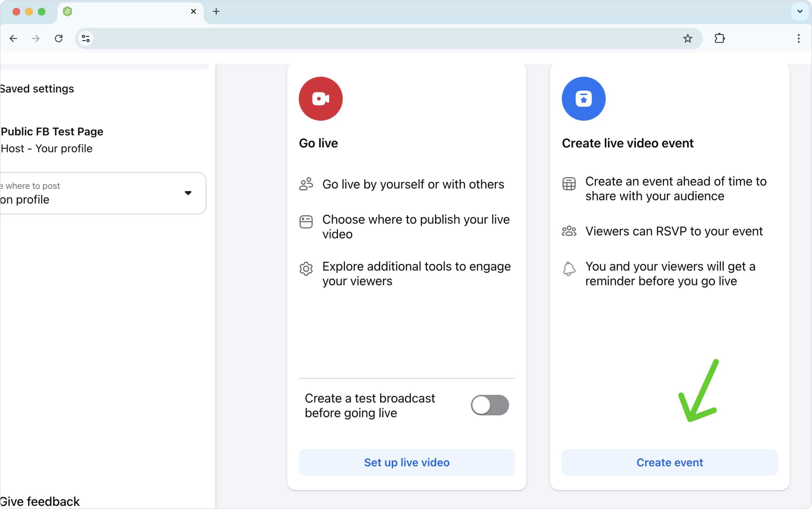Viewport: 812px width, 509px height.
Task: Click the red Go live camera icon
Action: coord(321,99)
